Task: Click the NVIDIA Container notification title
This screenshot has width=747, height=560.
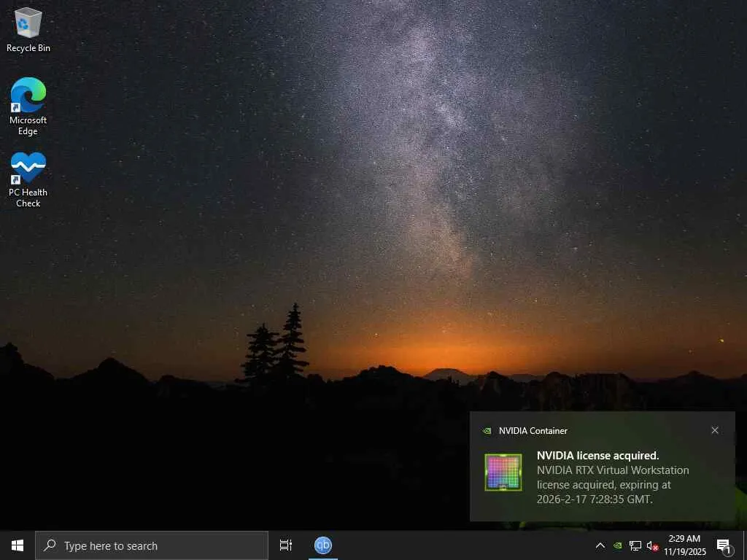Action: tap(533, 431)
